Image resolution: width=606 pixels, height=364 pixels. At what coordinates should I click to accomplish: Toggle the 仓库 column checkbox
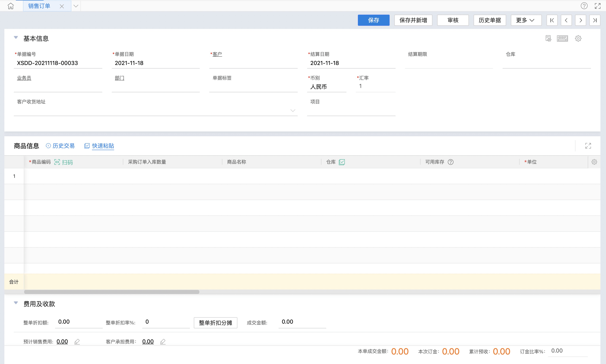click(342, 162)
